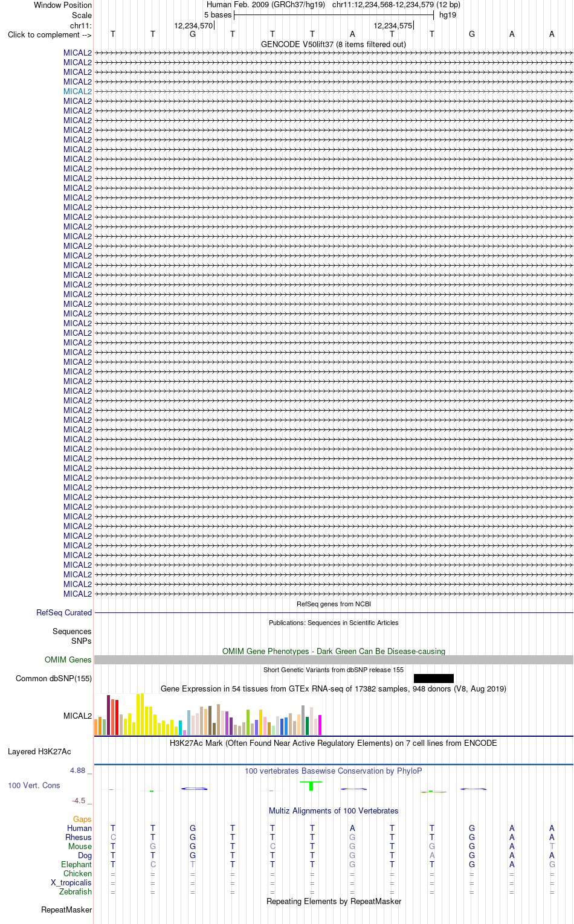Viewport: 574px width, 924px height.
Task: Click "100 vertebrates Basewise Conservation by PhyloP" title
Action: tap(334, 771)
